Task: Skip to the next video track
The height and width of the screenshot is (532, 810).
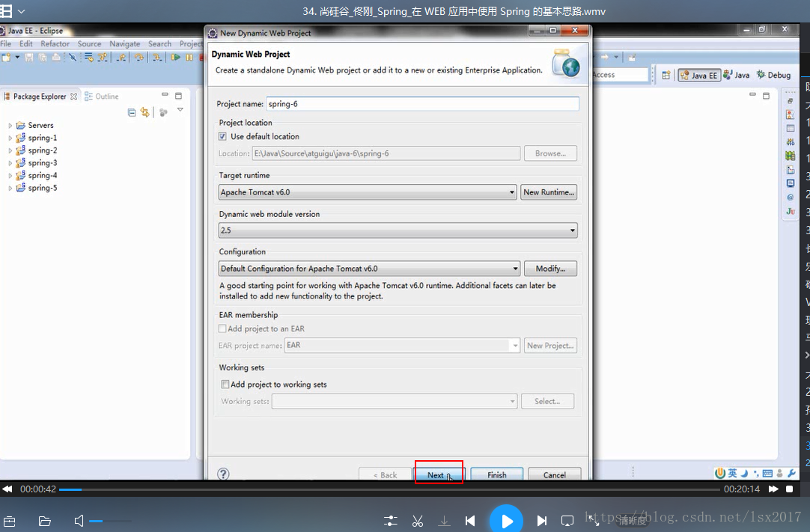Action: pyautogui.click(x=541, y=521)
